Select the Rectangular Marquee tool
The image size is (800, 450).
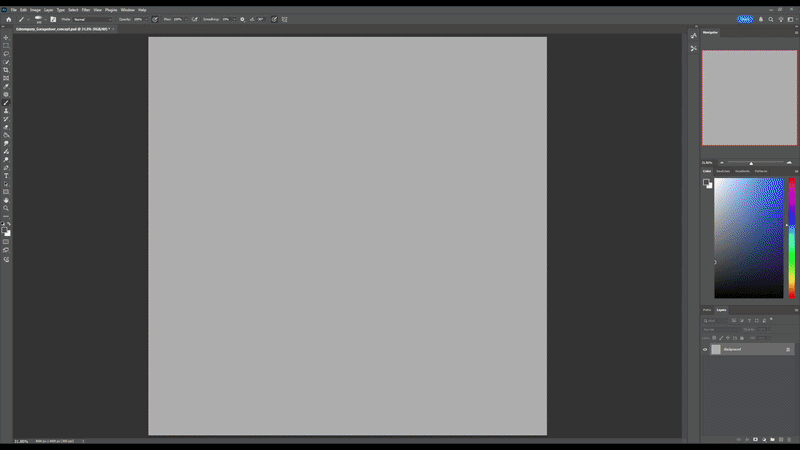[6, 46]
